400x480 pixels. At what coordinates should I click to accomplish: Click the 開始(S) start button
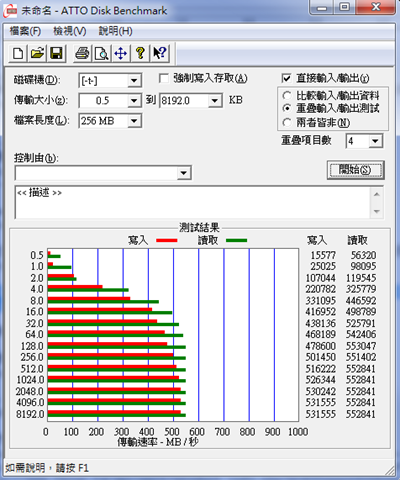(x=355, y=170)
